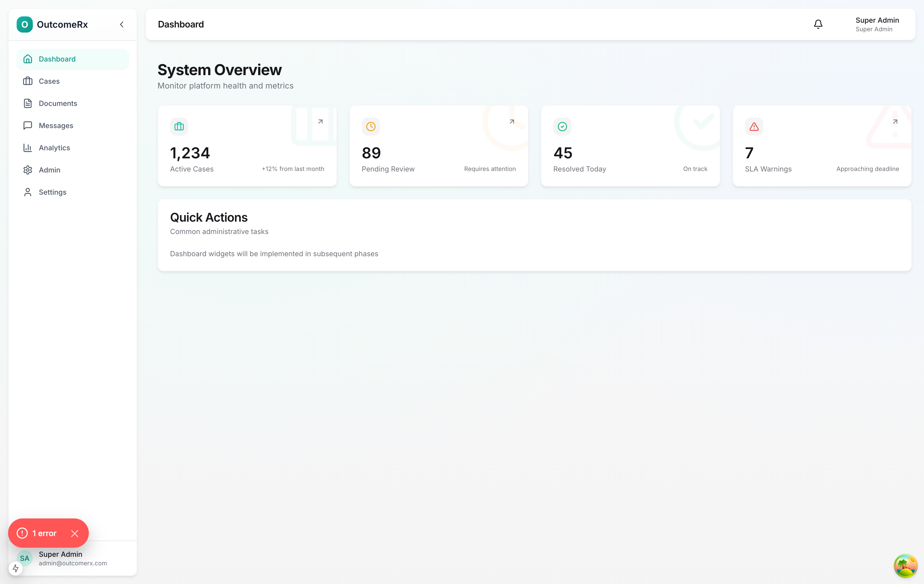Viewport: 924px width, 584px height.
Task: Click the notifications bell icon
Action: (818, 24)
